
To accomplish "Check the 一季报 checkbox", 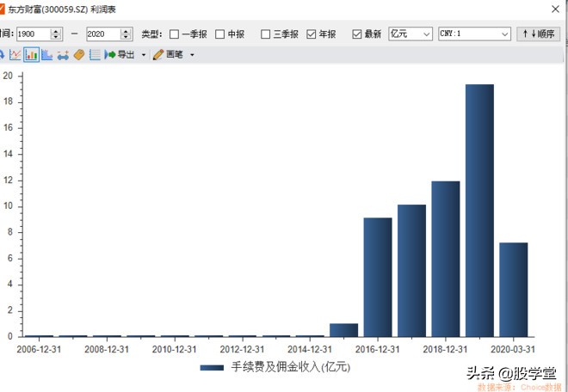I will (x=174, y=34).
